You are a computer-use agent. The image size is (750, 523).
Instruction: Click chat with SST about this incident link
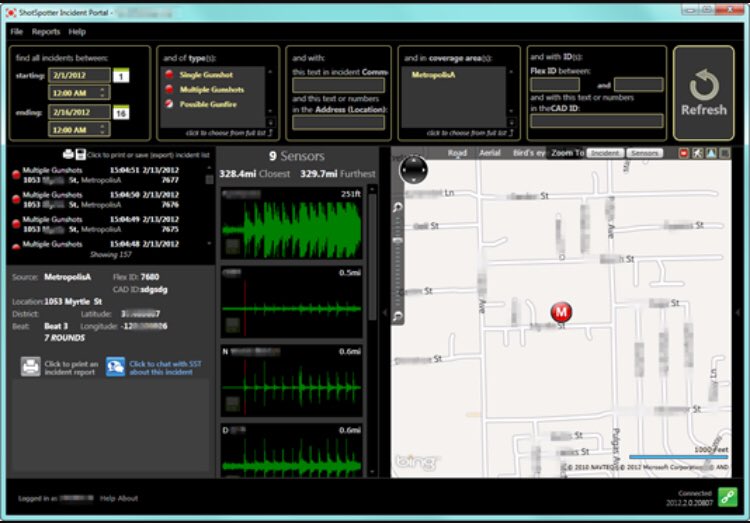(165, 367)
